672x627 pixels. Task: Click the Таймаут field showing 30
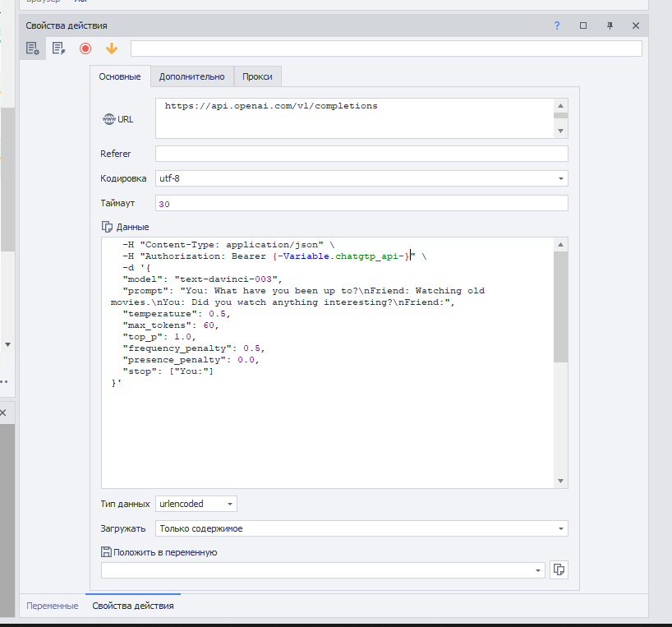tap(361, 203)
